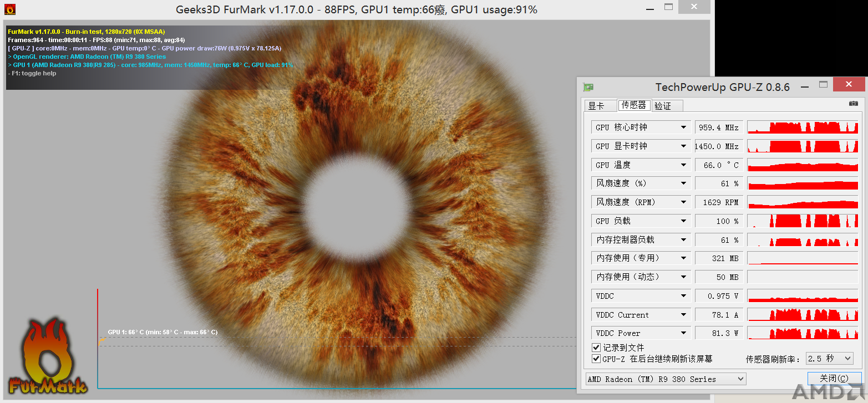The height and width of the screenshot is (403, 868).
Task: Click the FurMark flame logo
Action: [x=48, y=356]
